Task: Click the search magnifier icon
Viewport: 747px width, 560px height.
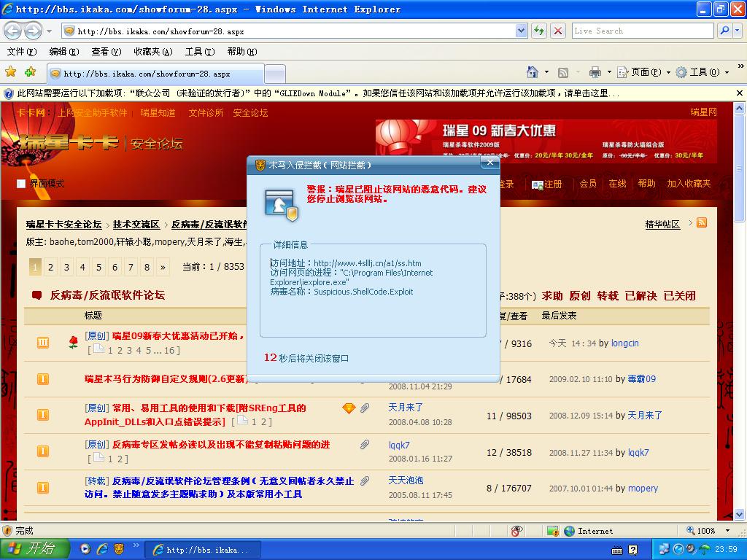Action: point(724,31)
